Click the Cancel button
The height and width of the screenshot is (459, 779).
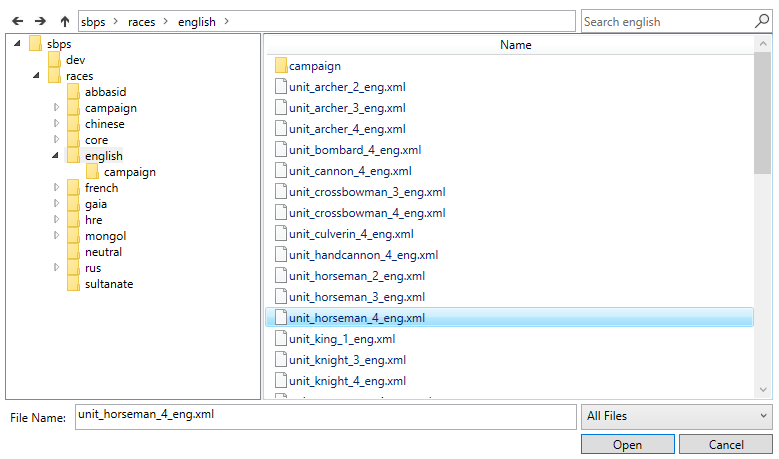726,444
